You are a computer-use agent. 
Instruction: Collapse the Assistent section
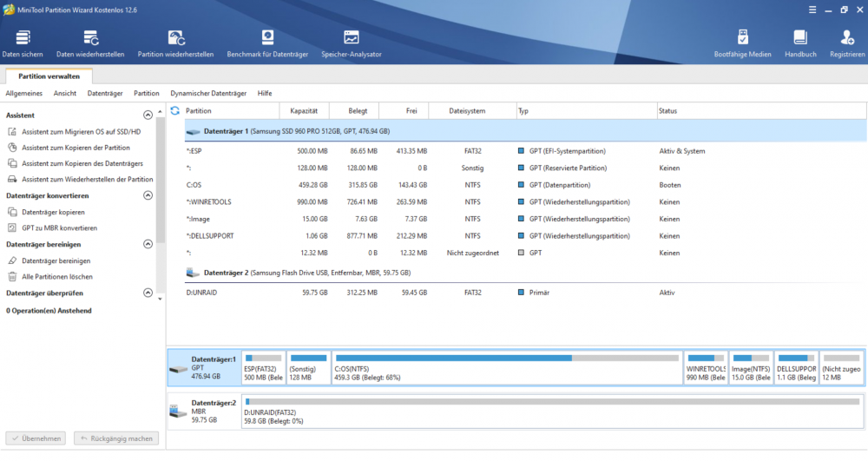[148, 115]
